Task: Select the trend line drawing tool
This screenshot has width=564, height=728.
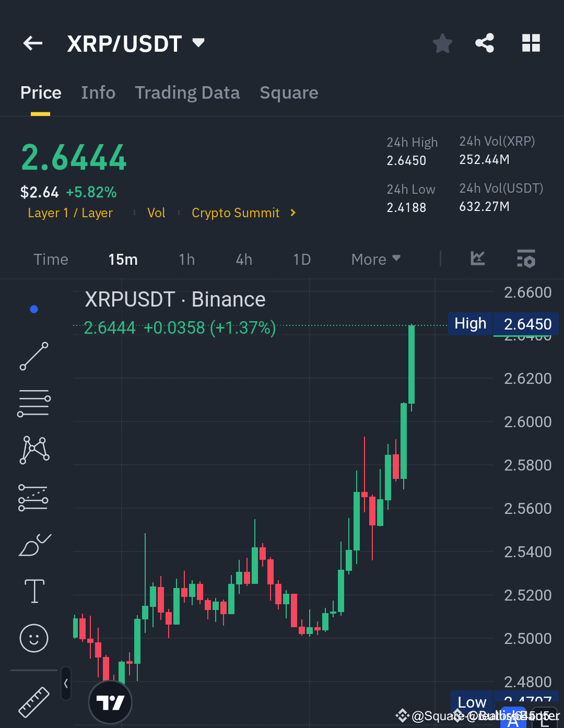Action: pyautogui.click(x=33, y=356)
